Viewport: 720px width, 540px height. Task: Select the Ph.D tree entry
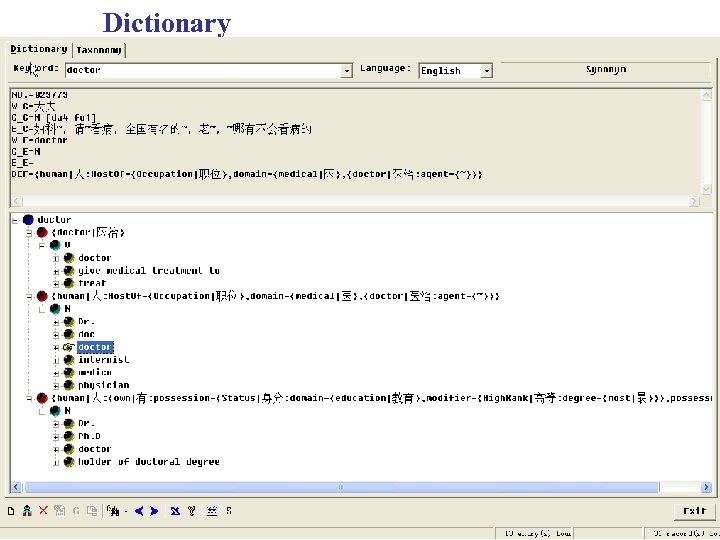90,436
